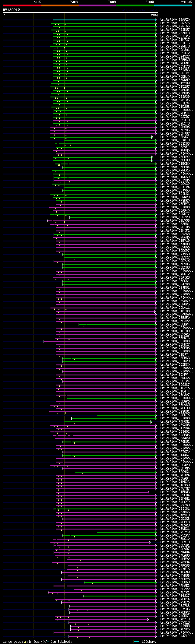195x644 pixels.
Task: Select the UniRef100_C4JZL2 label
Action: 175,636
